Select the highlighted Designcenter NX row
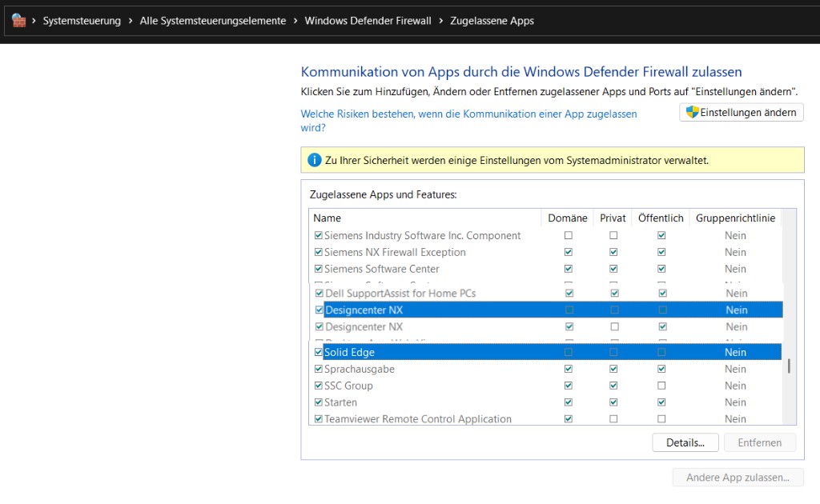Viewport: 820px width, 504px height. coord(553,310)
